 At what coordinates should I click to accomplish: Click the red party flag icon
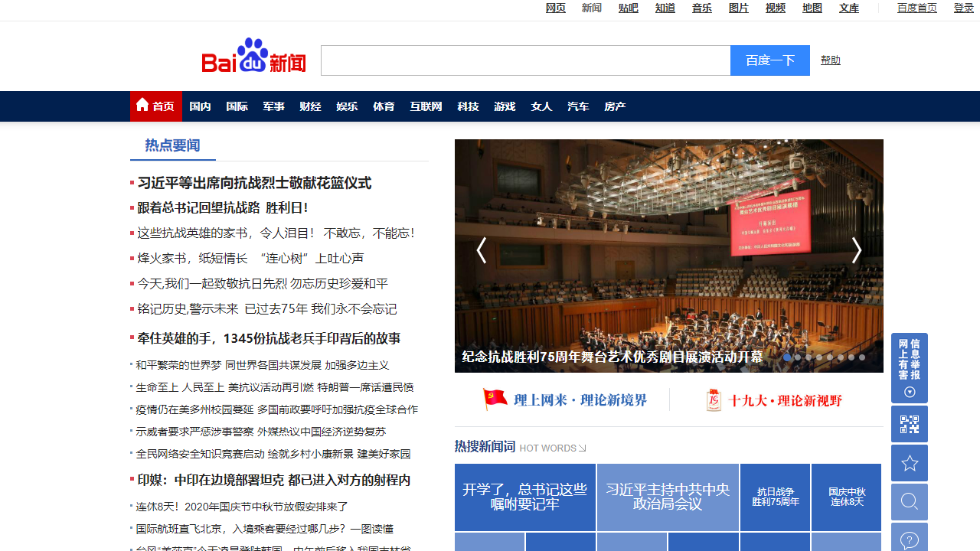[x=495, y=399]
